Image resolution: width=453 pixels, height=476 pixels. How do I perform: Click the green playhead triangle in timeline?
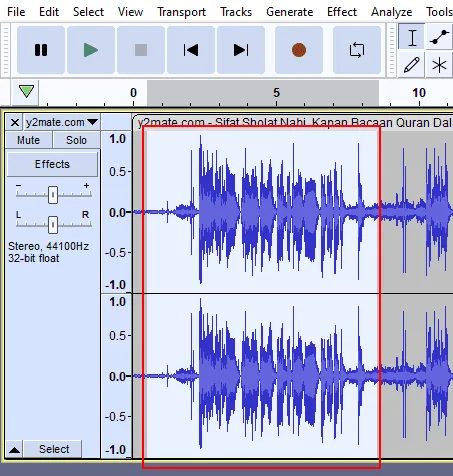click(x=26, y=91)
